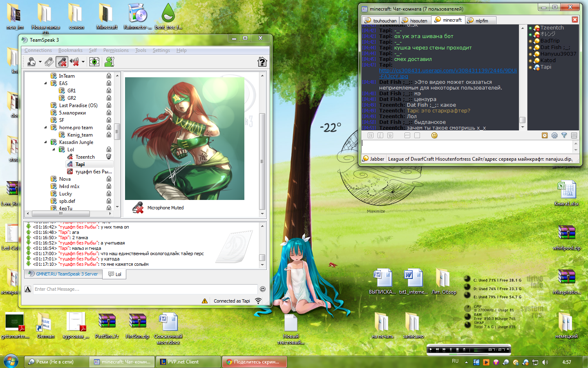Open the Self menu in TeamSpeak
The width and height of the screenshot is (588, 368).
coord(93,50)
